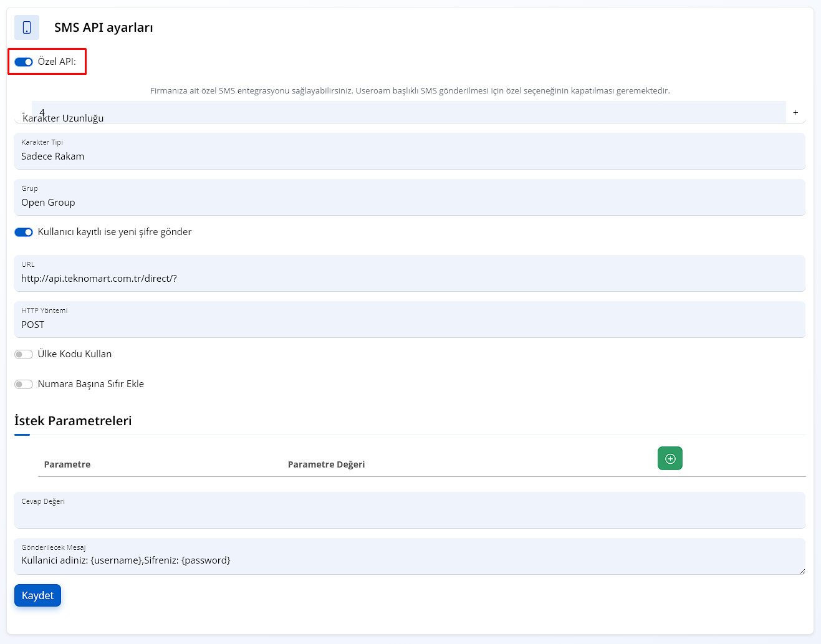Click into the Gönderilecek Mesaj textarea
The width and height of the screenshot is (821, 644).
(409, 560)
